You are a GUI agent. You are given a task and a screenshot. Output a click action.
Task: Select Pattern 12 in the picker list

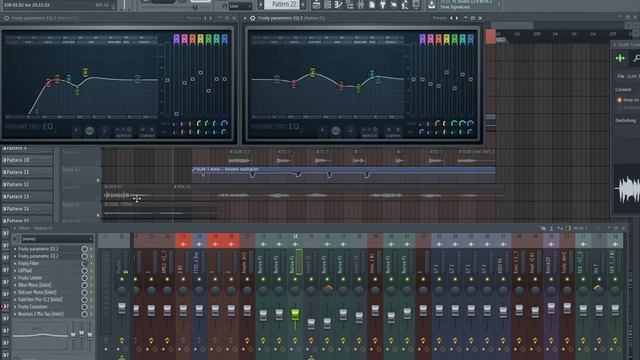pyautogui.click(x=27, y=184)
